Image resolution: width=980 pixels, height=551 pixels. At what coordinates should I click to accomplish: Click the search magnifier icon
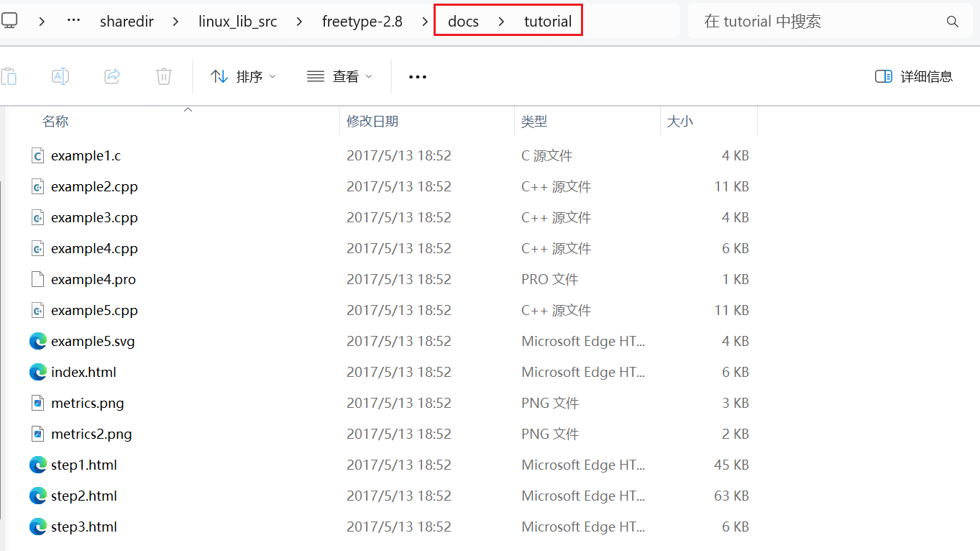pos(952,22)
